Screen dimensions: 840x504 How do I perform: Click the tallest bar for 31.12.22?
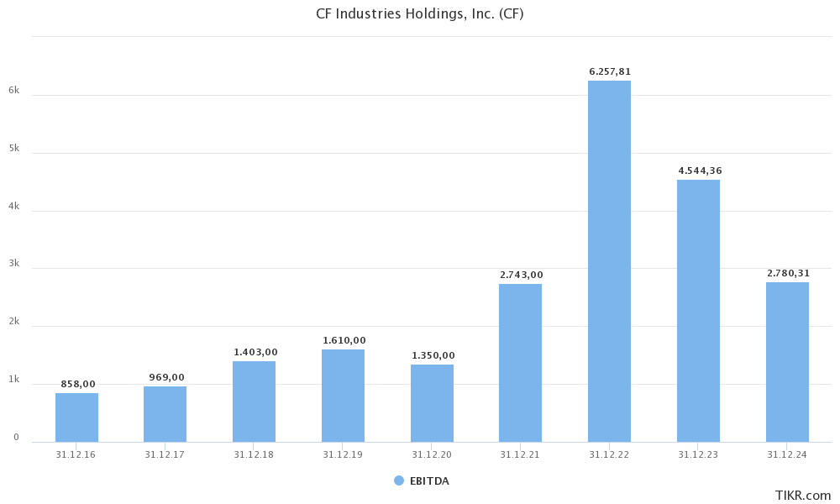[609, 261]
